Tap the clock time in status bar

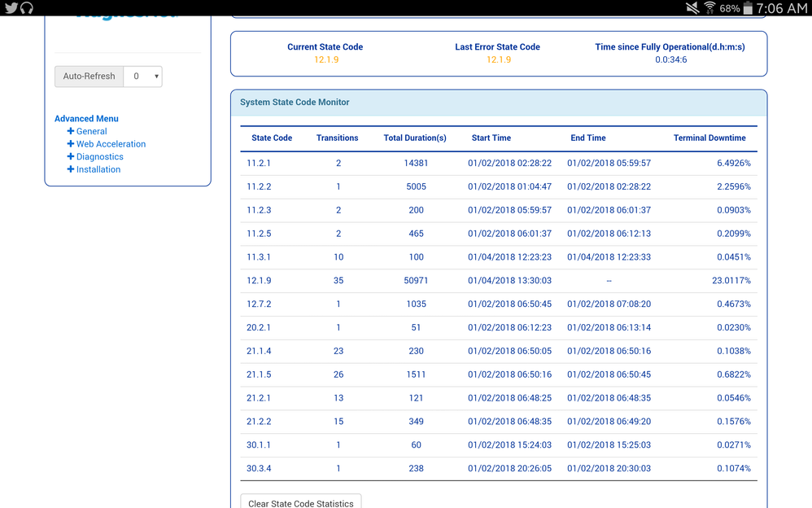(781, 8)
